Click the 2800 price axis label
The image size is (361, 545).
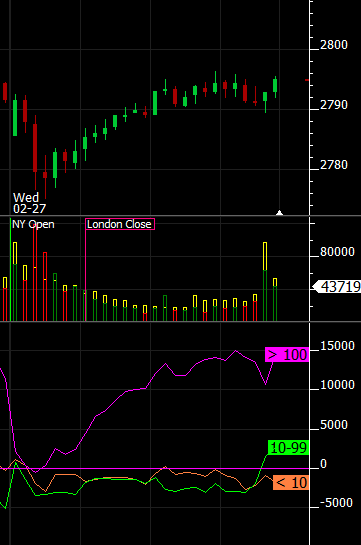(x=334, y=45)
